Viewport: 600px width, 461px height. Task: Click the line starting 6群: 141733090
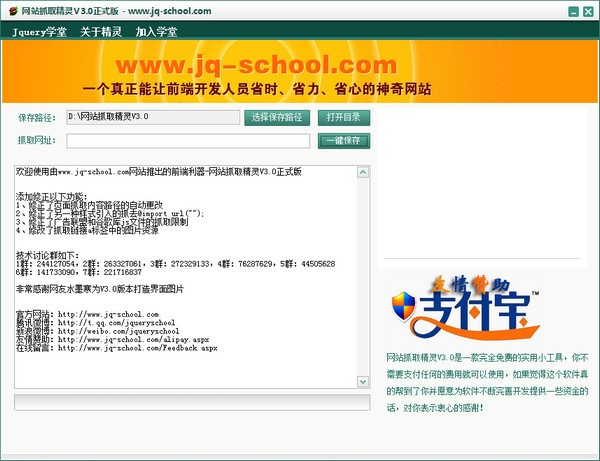(79, 272)
